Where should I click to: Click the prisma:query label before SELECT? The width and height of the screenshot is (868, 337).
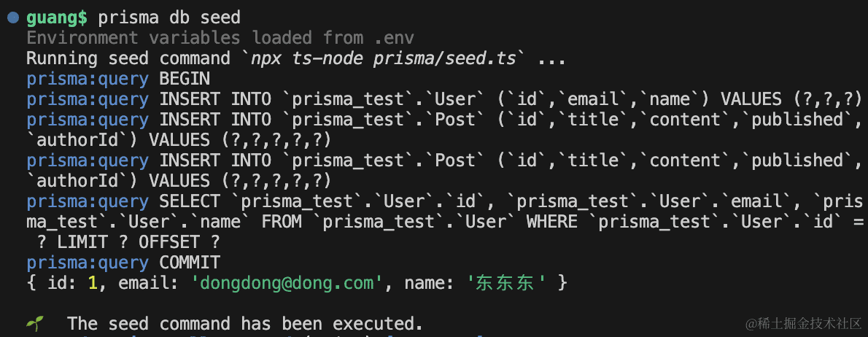(x=88, y=201)
